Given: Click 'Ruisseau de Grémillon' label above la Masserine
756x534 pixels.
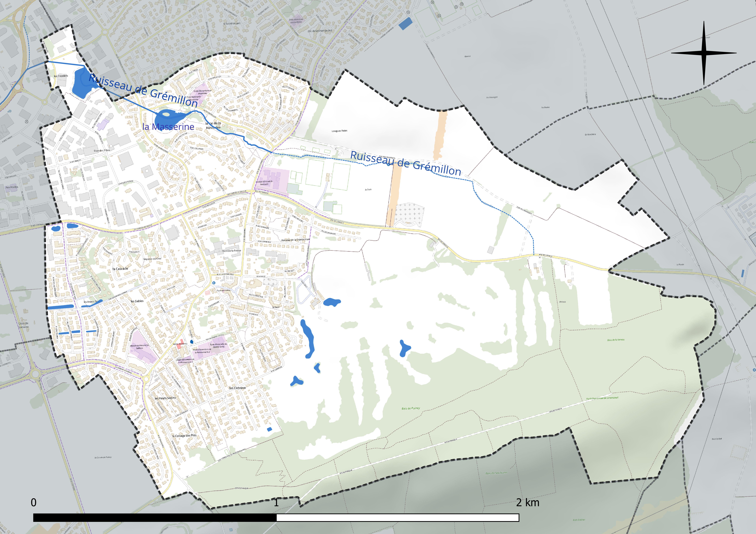Looking at the screenshot, I should tap(143, 90).
